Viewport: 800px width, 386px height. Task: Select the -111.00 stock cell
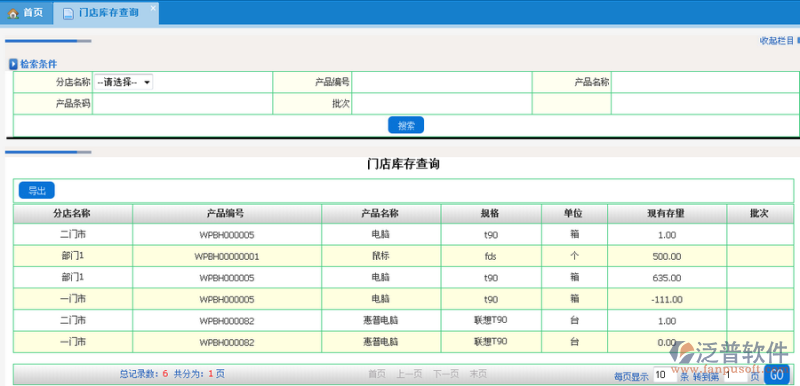point(667,299)
